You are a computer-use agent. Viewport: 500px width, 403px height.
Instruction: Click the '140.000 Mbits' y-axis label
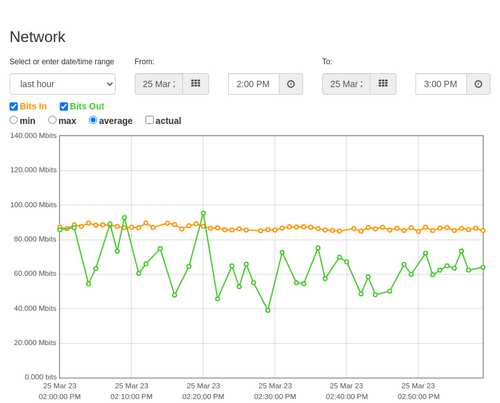coord(33,135)
